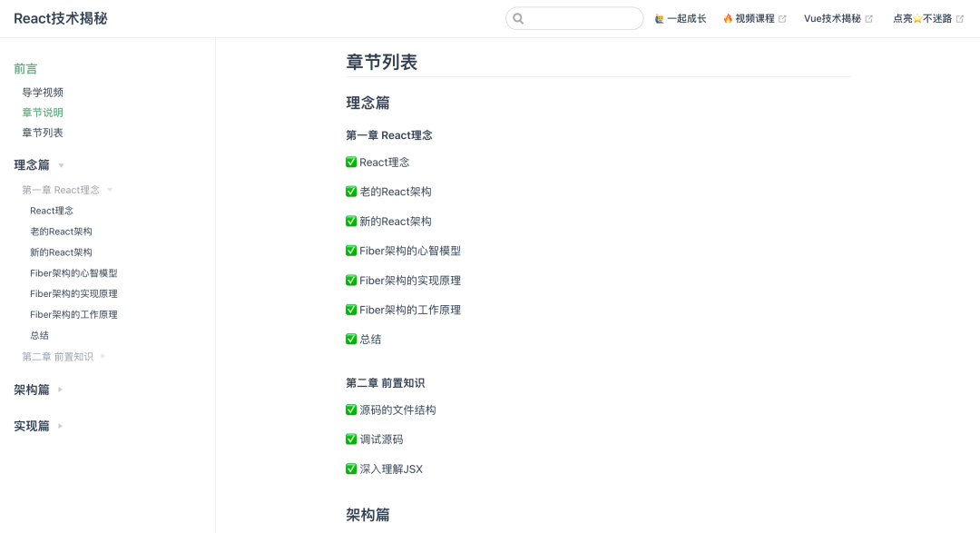Click external link icon beside 视频课程
The height and width of the screenshot is (533, 980).
(782, 19)
